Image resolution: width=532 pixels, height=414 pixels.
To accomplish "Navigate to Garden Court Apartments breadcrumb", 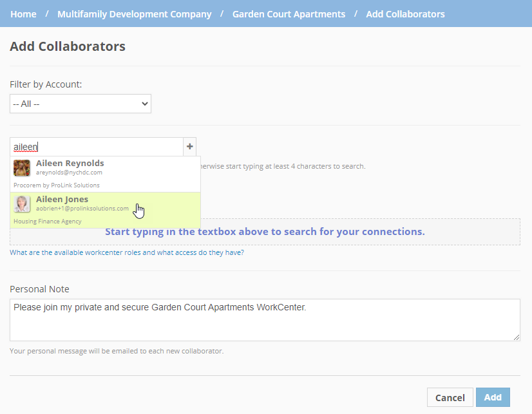I will (x=289, y=14).
